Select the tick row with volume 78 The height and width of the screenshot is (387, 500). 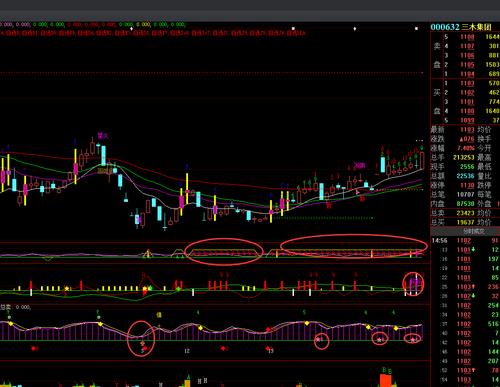coord(465,370)
